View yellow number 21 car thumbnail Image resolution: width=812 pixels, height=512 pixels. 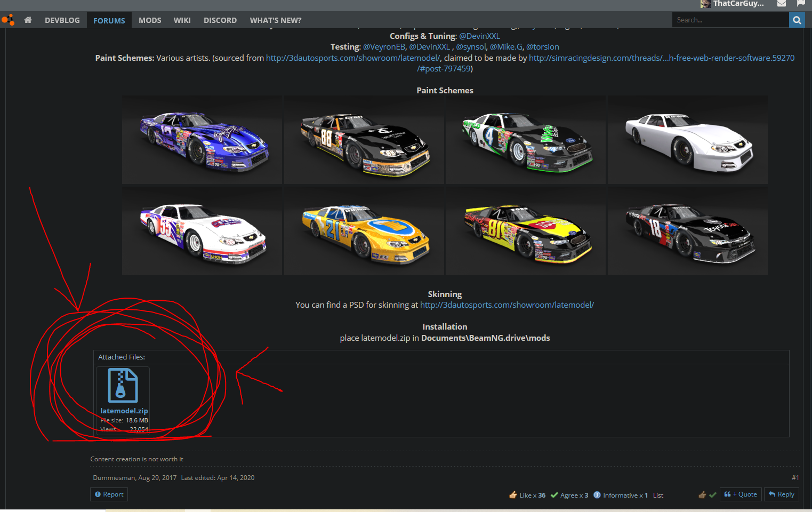(364, 231)
